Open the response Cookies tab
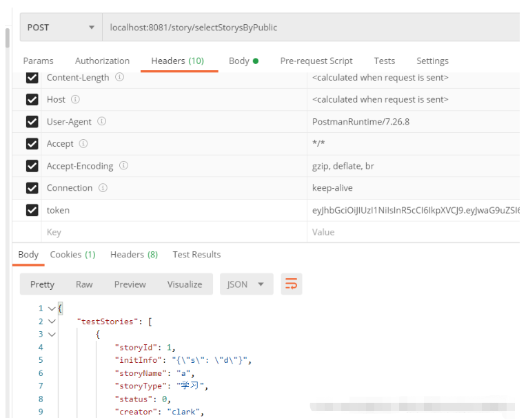 (72, 255)
